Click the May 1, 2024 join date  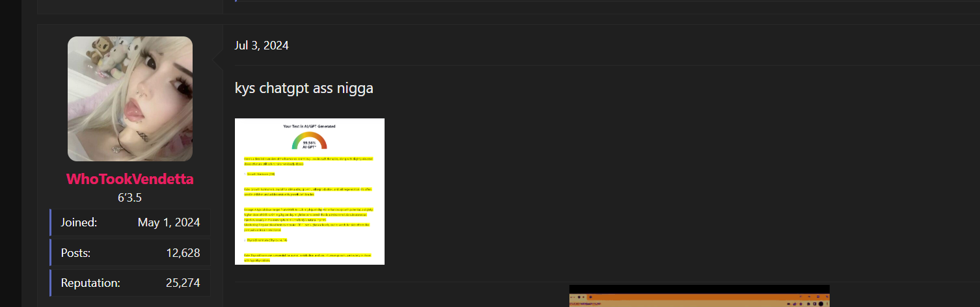tap(169, 222)
